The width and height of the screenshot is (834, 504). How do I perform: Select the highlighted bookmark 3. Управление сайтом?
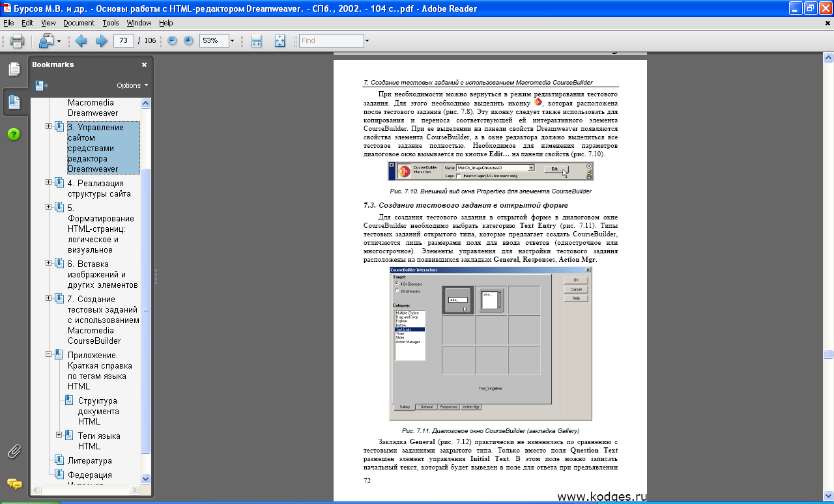(x=104, y=148)
